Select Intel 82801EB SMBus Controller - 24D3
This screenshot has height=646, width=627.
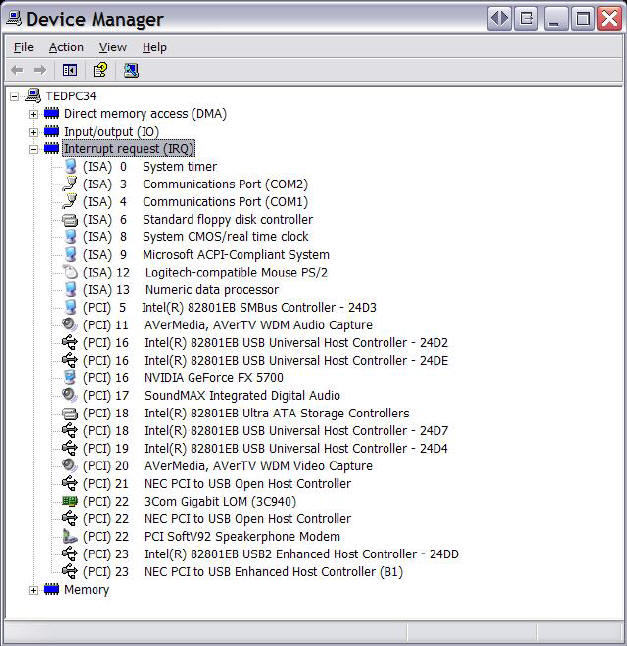(x=229, y=307)
